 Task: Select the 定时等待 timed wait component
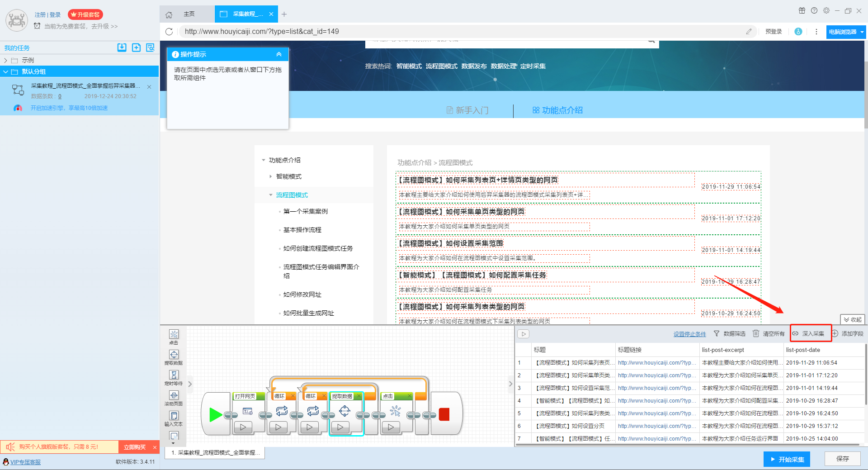(174, 375)
